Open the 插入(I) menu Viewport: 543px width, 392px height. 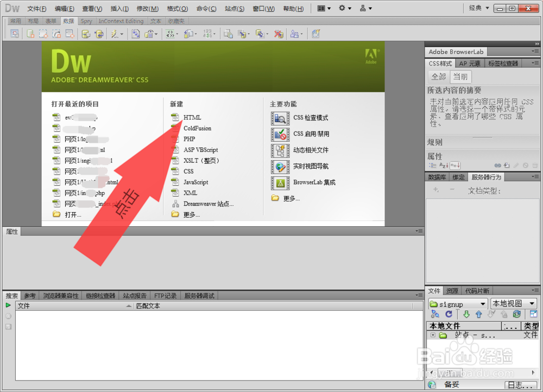click(119, 9)
